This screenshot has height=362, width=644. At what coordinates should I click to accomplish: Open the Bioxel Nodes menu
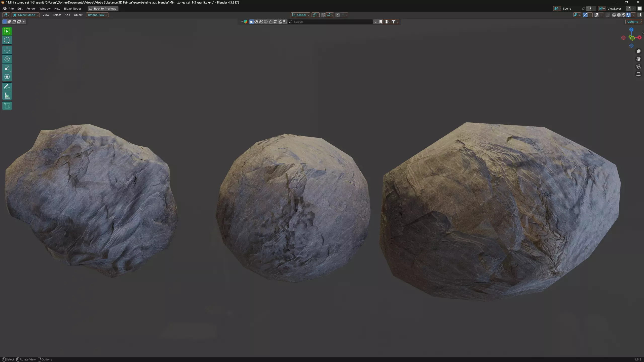point(73,9)
